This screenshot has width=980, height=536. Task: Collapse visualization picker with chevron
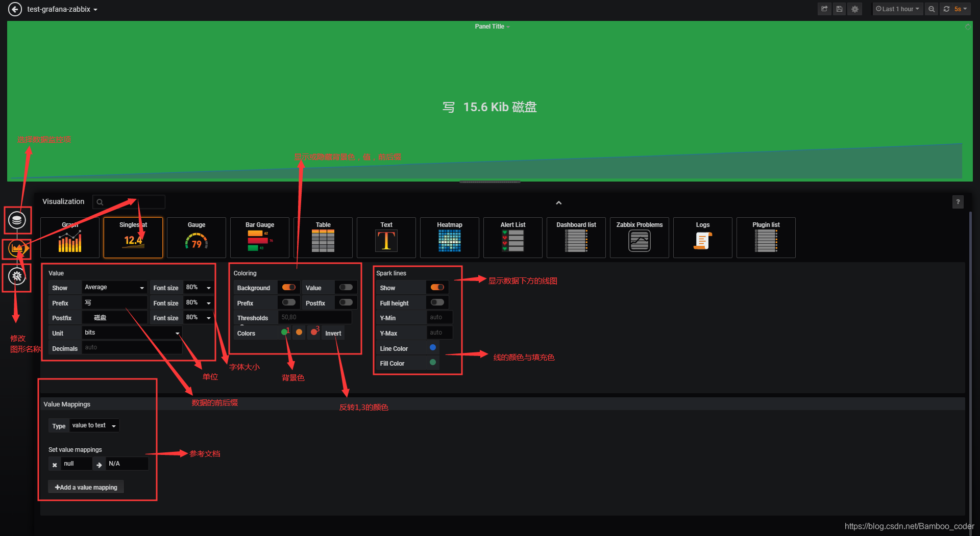tap(559, 202)
